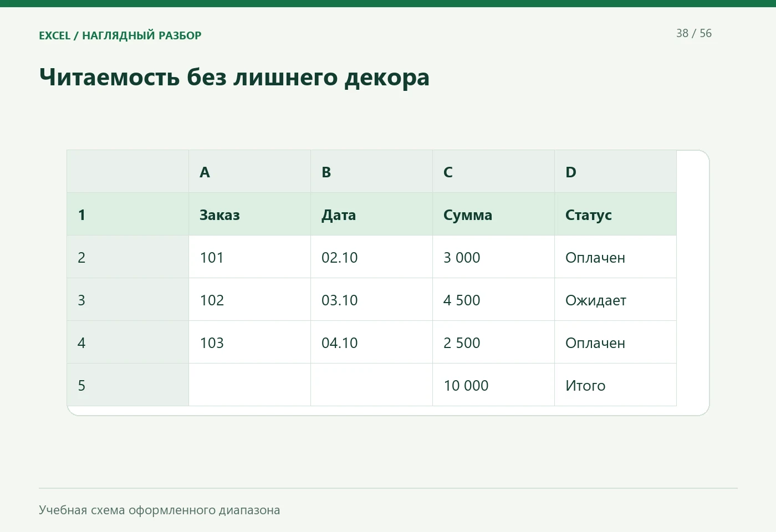776x532 pixels.
Task: Click the date cell "02.10"
Action: (x=371, y=257)
